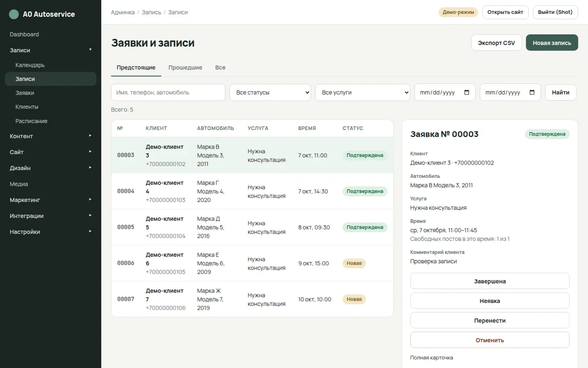Click the Запись breadcrumb link
The image size is (588, 368).
pyautogui.click(x=151, y=13)
